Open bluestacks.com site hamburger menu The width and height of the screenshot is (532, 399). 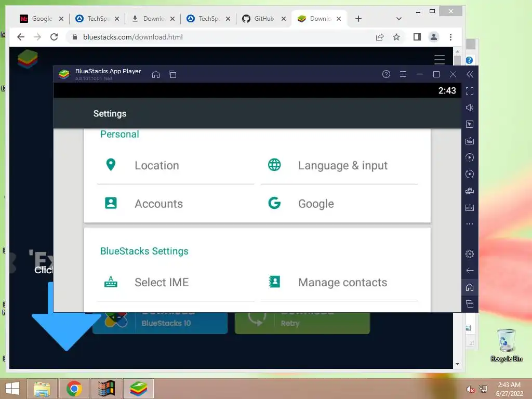click(440, 59)
